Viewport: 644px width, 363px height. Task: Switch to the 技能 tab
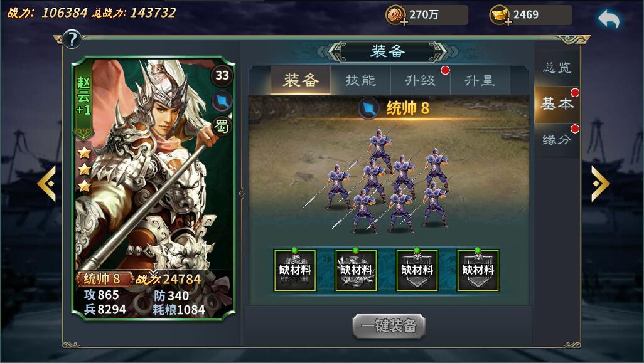click(361, 80)
